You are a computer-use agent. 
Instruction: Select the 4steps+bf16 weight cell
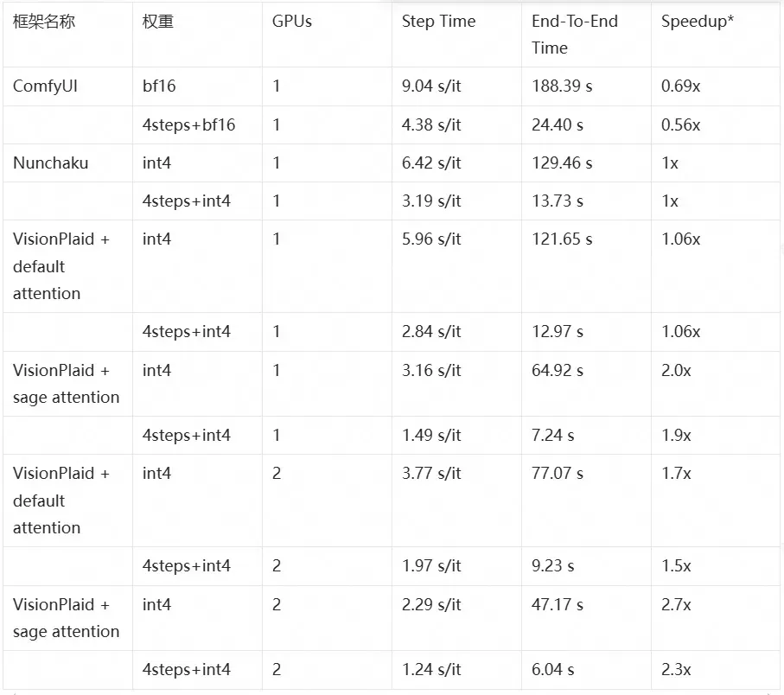[x=188, y=124]
